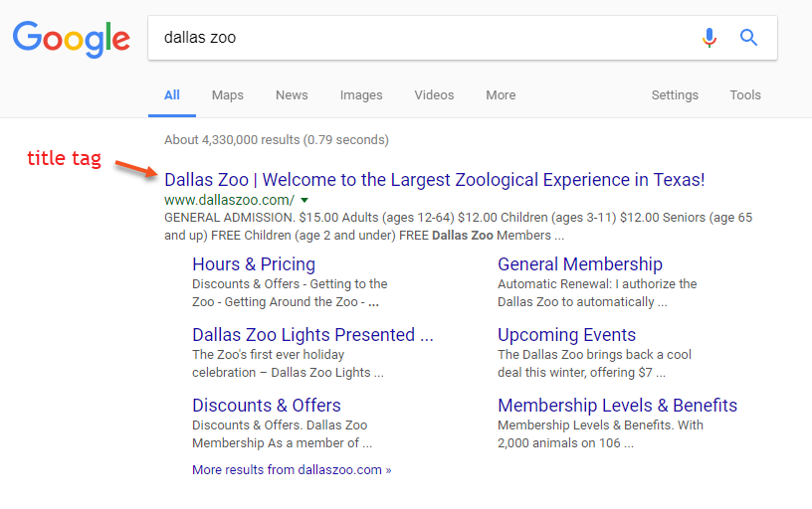Switch to the Maps tab

227,95
